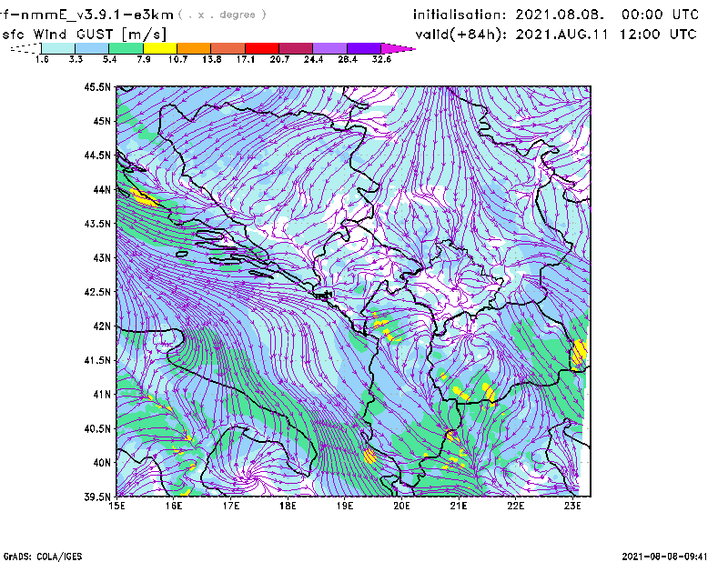
Task: Click the 42.5N latitude label
Action: [97, 293]
